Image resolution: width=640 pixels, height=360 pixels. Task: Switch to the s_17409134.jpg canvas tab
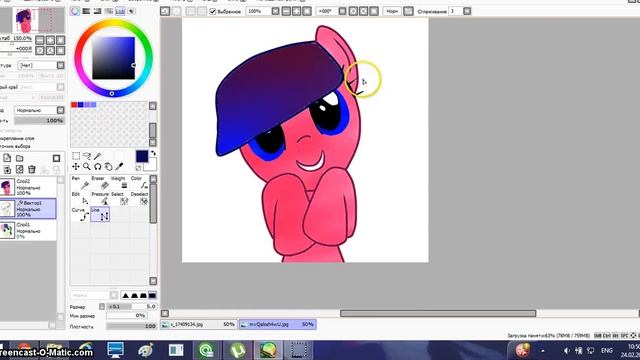(x=199, y=324)
